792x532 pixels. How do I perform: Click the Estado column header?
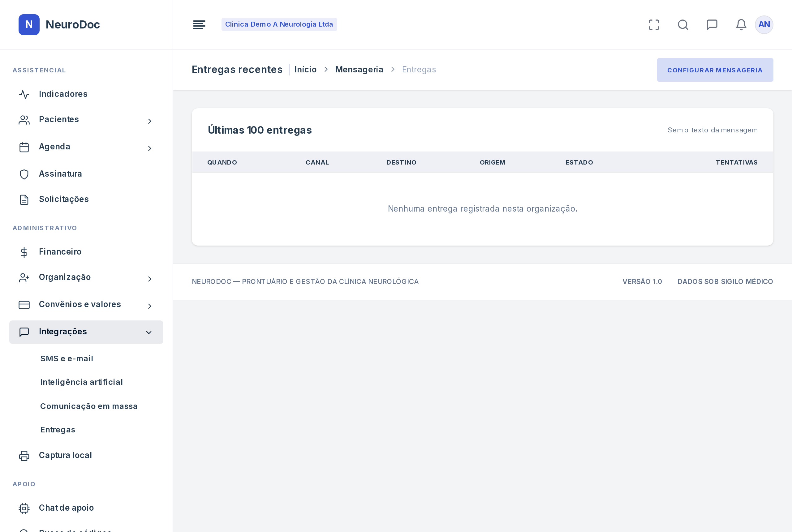579,162
